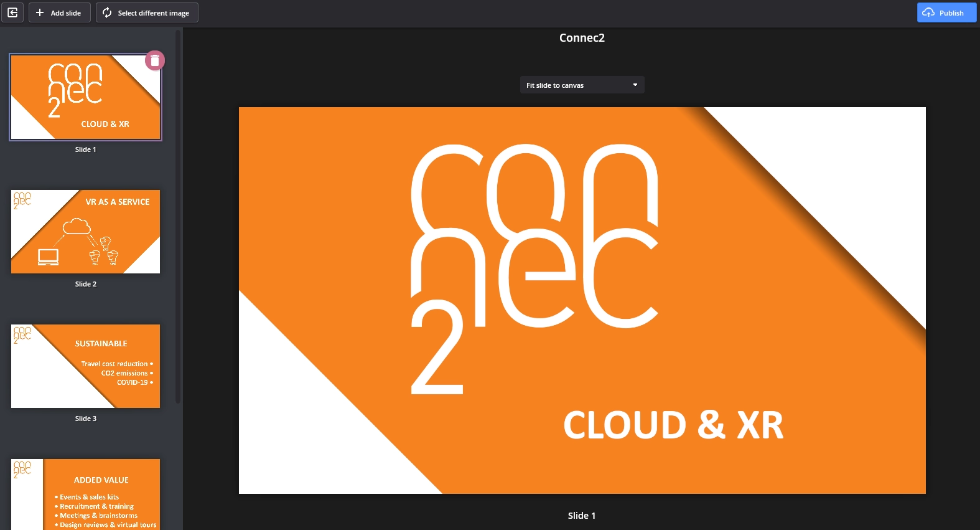The image size is (980, 530).
Task: Click the Slide 2 label in sidebar
Action: click(86, 284)
